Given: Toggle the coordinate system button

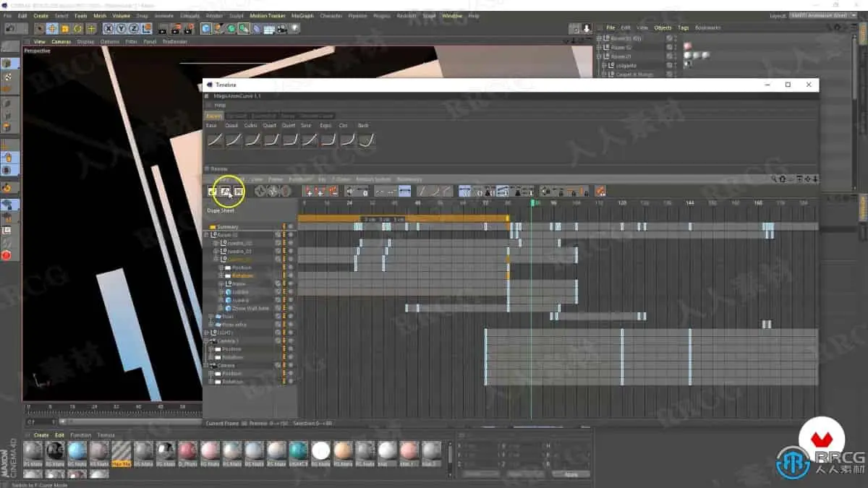Looking at the screenshot, I should [148, 29].
